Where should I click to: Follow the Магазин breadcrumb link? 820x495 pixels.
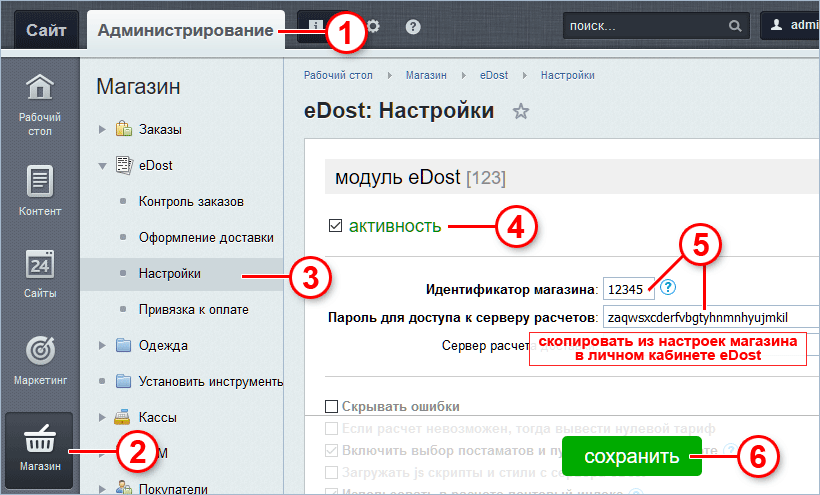point(426,75)
